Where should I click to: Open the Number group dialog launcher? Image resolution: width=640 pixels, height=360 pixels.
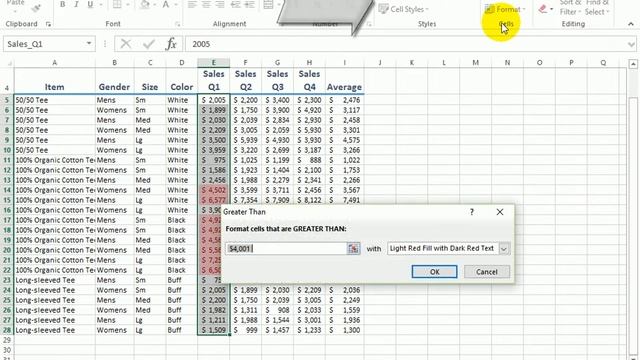[369, 24]
